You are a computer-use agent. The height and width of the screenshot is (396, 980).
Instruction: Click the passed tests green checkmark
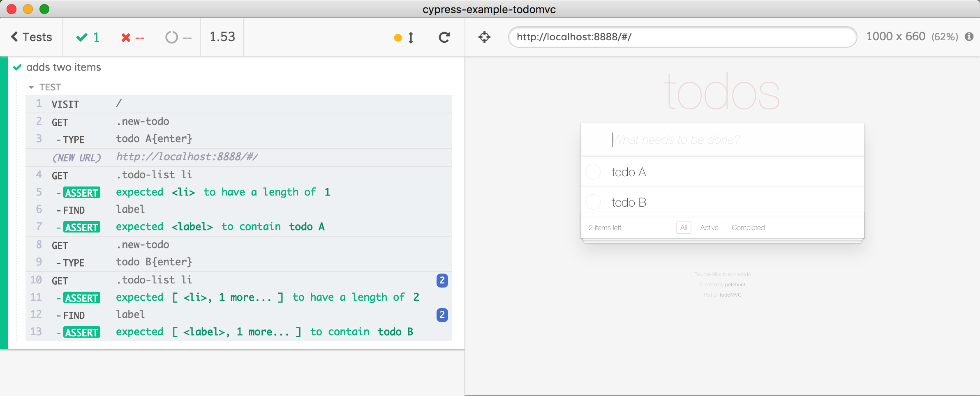point(82,37)
